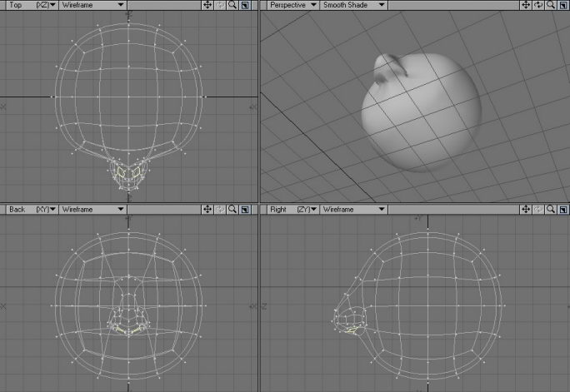This screenshot has width=570, height=392.
Task: Open the Right (ZY) view type dropdown
Action: coord(292,210)
